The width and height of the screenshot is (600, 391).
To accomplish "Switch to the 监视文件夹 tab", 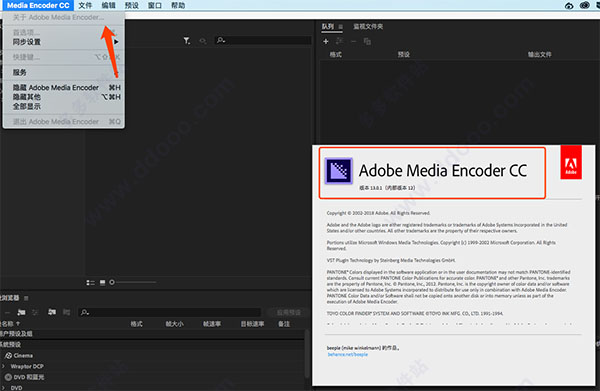I will (x=368, y=26).
